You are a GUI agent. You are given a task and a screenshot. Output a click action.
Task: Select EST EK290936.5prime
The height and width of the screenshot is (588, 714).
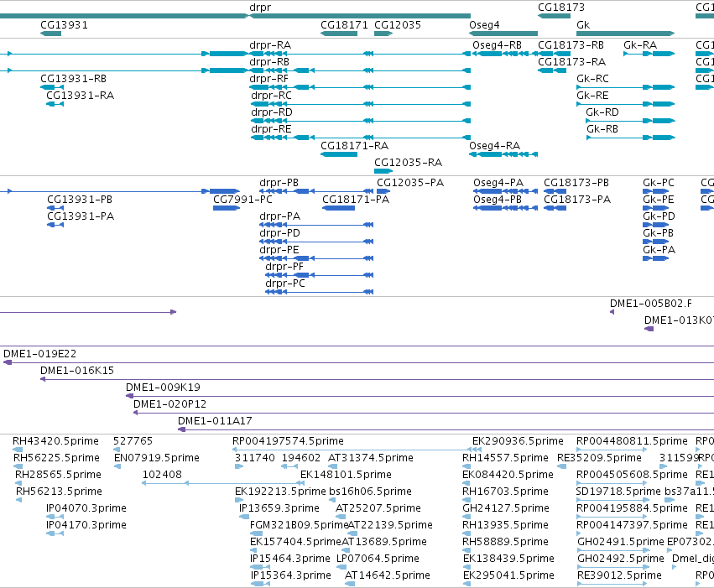point(518,441)
